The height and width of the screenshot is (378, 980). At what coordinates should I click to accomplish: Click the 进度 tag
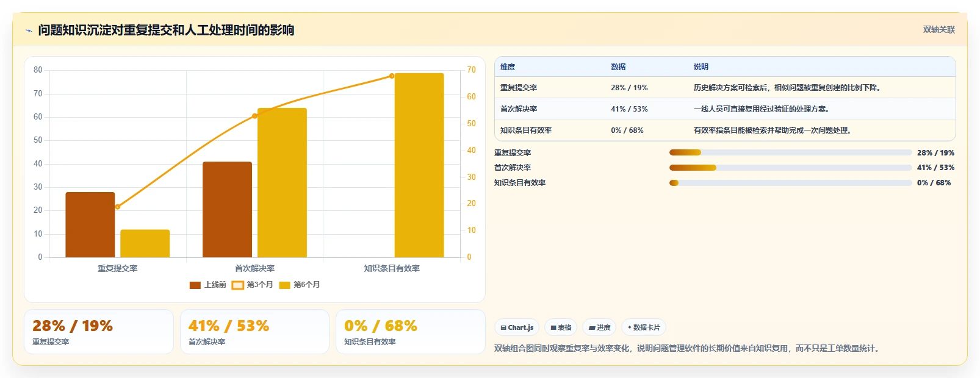pyautogui.click(x=599, y=327)
